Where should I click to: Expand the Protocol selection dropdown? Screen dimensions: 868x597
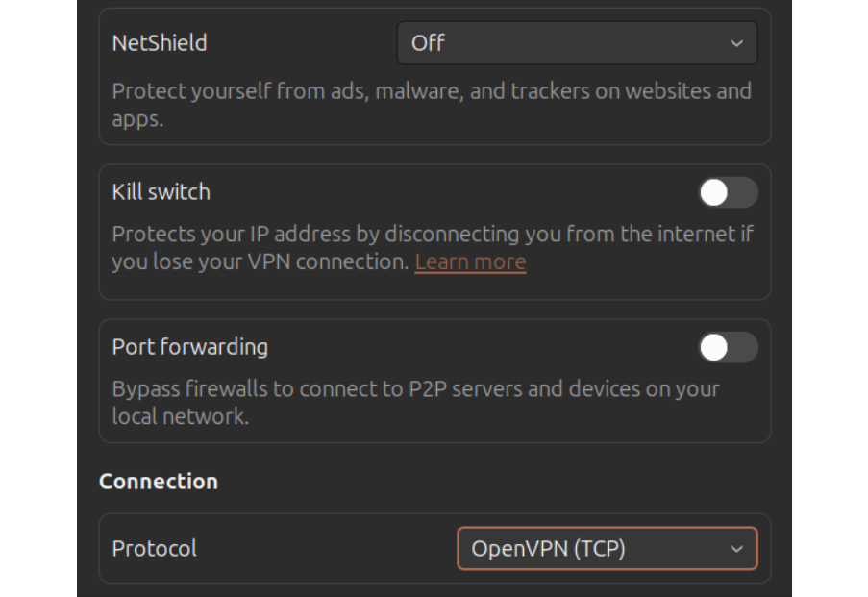tap(608, 548)
